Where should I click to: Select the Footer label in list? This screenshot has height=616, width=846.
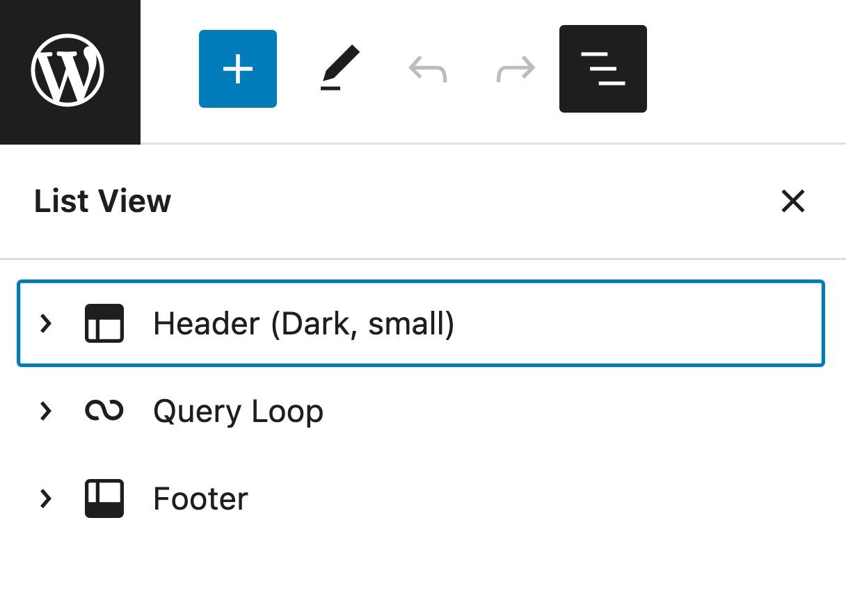pos(200,499)
